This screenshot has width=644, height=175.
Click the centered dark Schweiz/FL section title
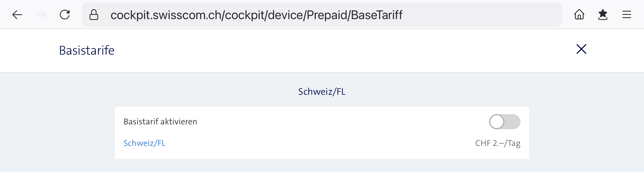tap(322, 92)
